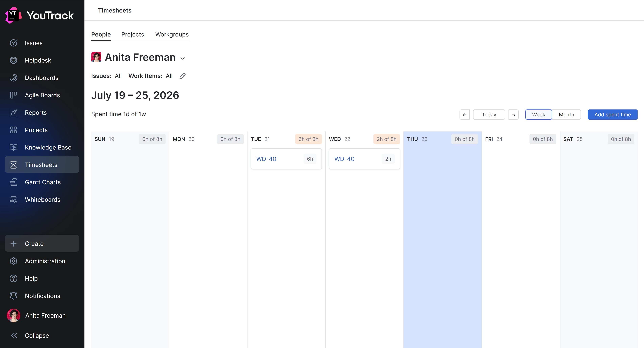Open the WD-40 issue link on Tuesday
This screenshot has height=348, width=644.
coord(266,159)
